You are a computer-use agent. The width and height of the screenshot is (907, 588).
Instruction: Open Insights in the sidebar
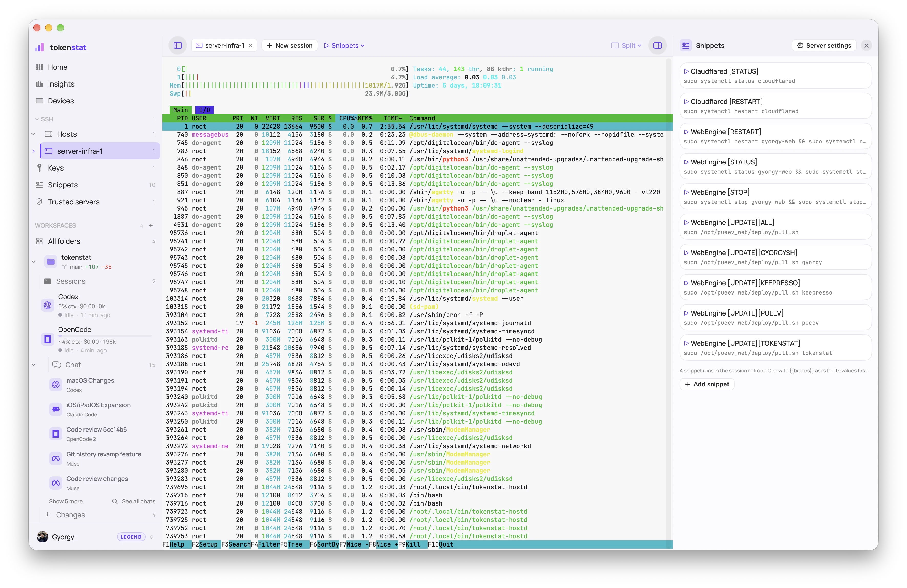click(95, 84)
